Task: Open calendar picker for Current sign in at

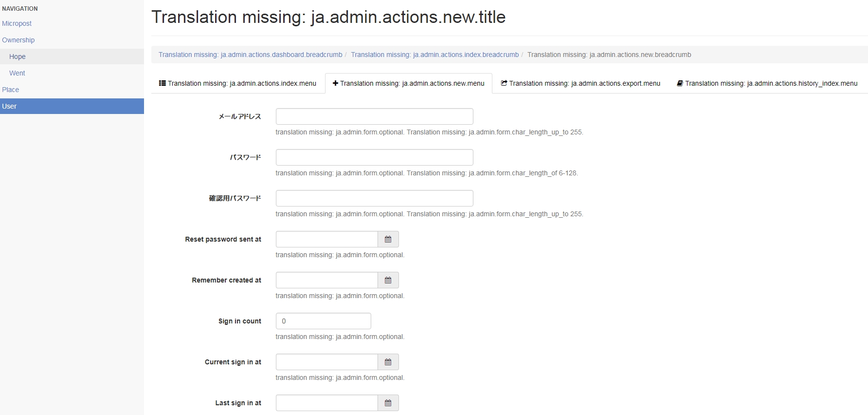Action: click(x=388, y=362)
